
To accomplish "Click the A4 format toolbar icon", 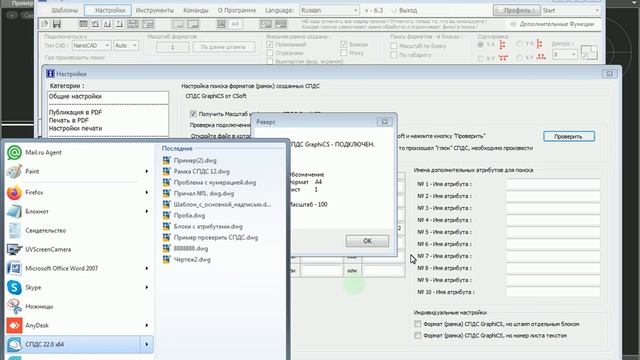I will tap(235, 24).
